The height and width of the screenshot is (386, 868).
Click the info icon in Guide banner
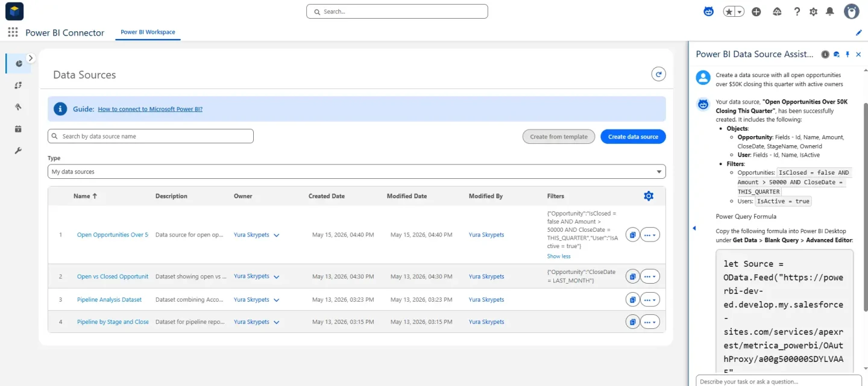pos(60,109)
